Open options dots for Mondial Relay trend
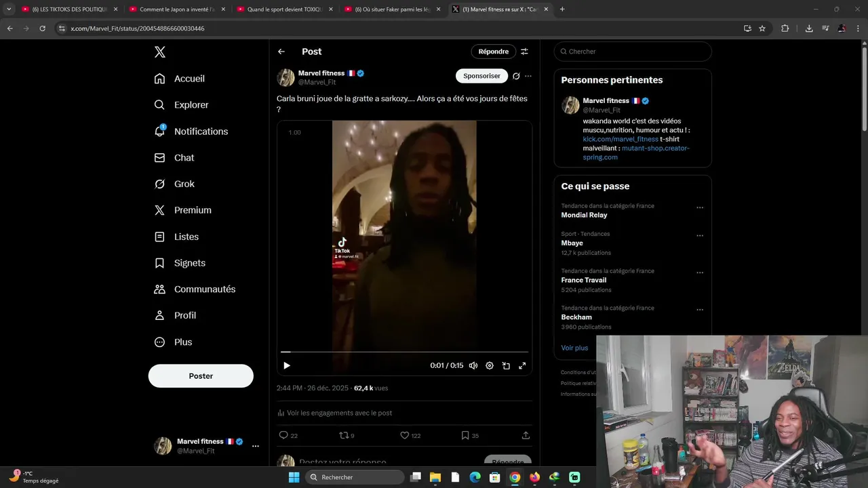868x488 pixels. 700,207
